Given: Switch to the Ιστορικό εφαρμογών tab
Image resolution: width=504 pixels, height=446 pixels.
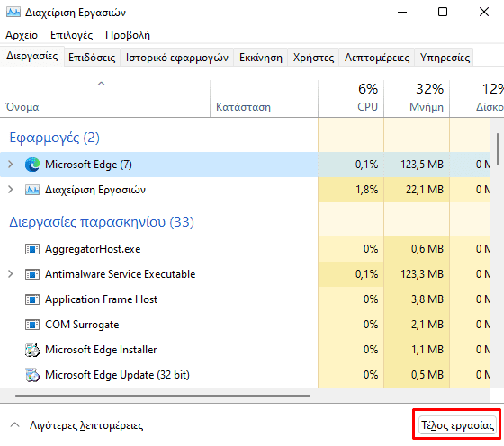Looking at the screenshot, I should point(176,58).
